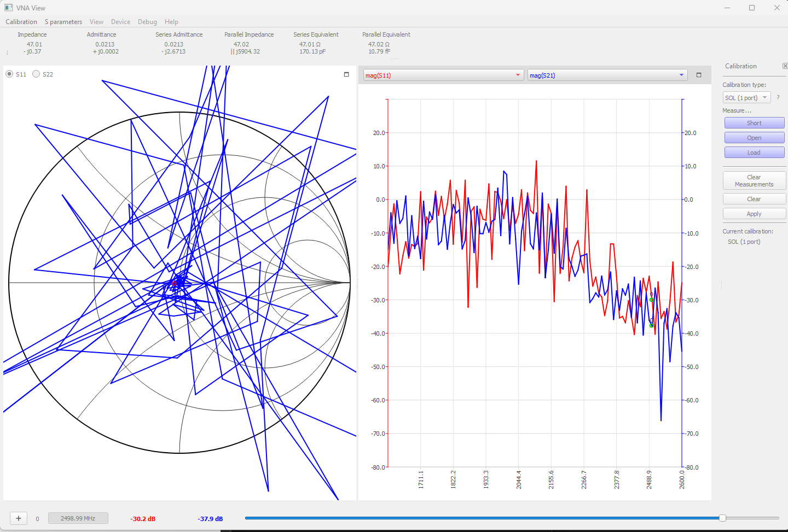Select the S22 radio button

coord(36,74)
